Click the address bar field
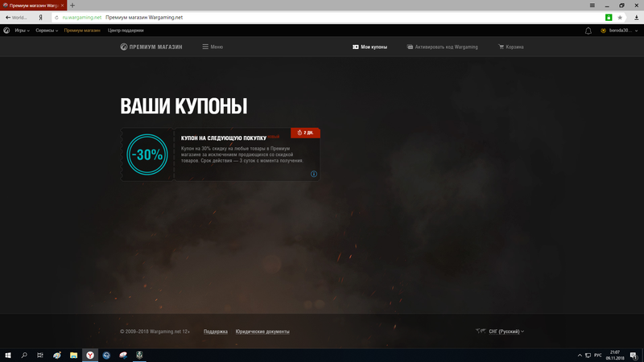The width and height of the screenshot is (644, 362). pos(328,17)
